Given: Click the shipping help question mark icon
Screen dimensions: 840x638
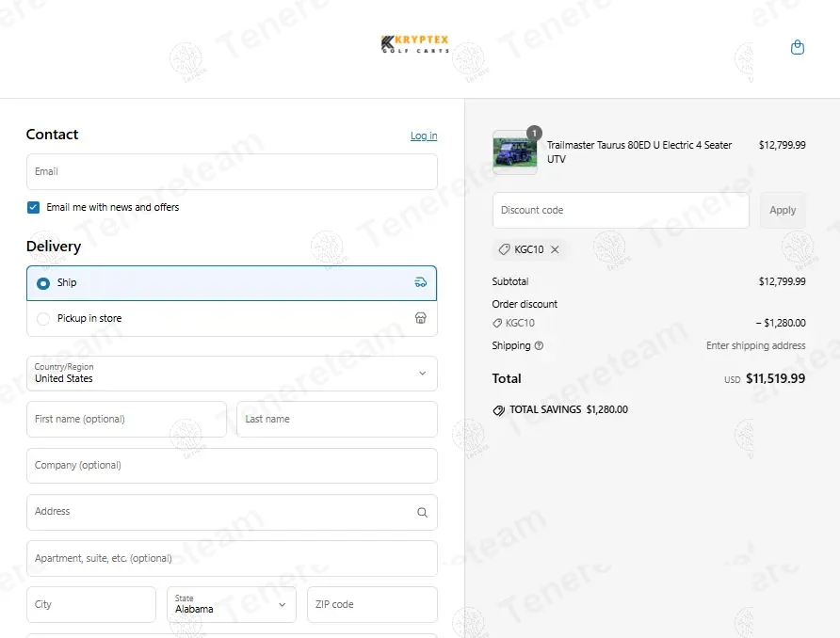Looking at the screenshot, I should click(539, 345).
